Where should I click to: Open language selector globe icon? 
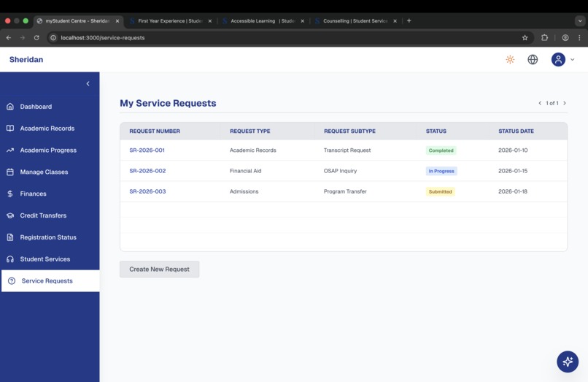pyautogui.click(x=533, y=59)
